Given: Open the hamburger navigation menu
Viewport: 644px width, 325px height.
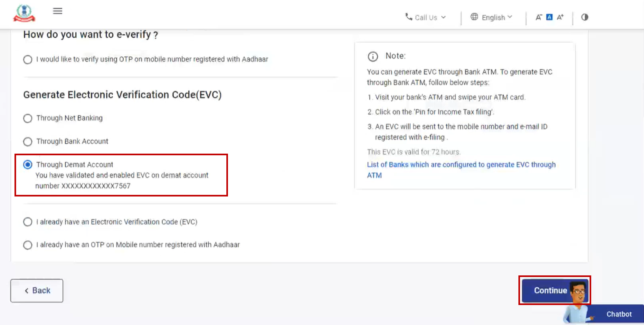Looking at the screenshot, I should point(57,11).
